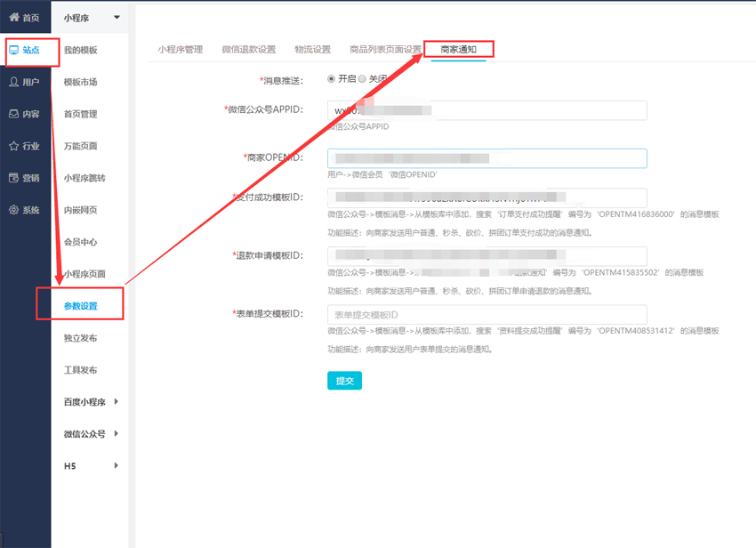Click the 提交 submit button
Screen dimensions: 756x548
(344, 381)
